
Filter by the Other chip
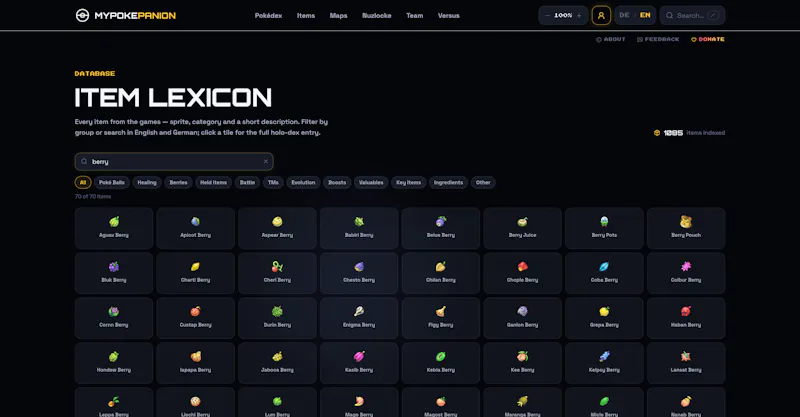[483, 182]
